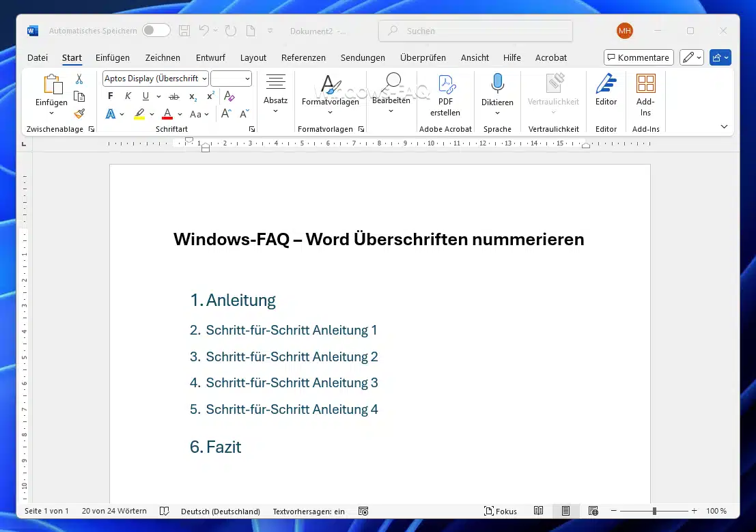
Task: Toggle italic formatting (K button)
Action: (128, 96)
